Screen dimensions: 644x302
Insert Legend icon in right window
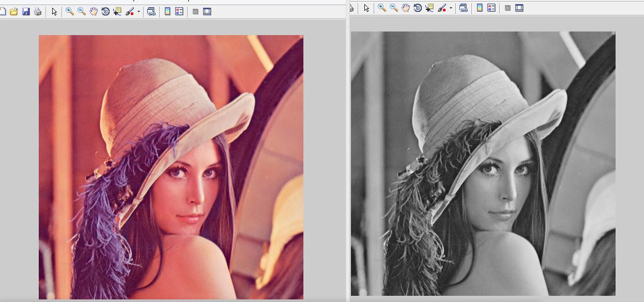tap(492, 8)
